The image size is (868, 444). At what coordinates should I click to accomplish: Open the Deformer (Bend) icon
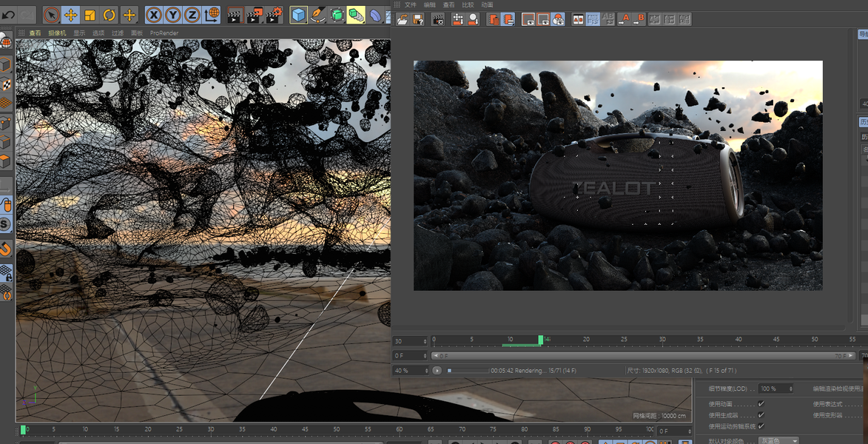[375, 15]
